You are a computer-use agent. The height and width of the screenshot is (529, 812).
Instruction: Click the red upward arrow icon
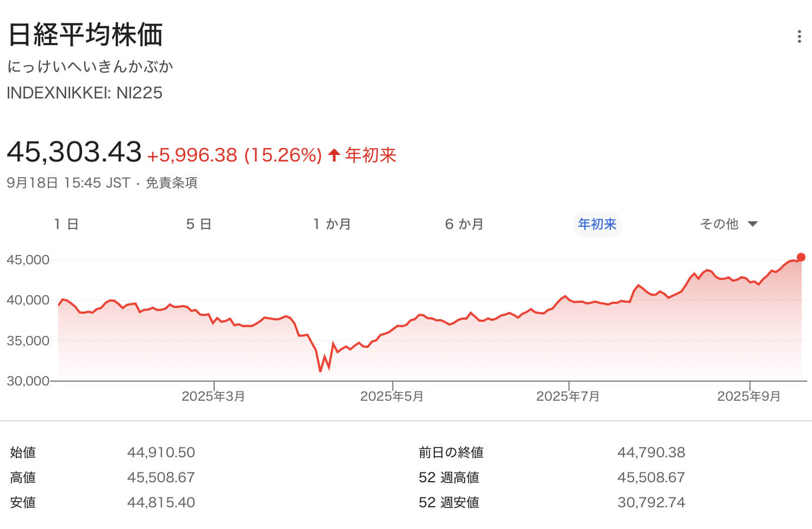pos(334,155)
